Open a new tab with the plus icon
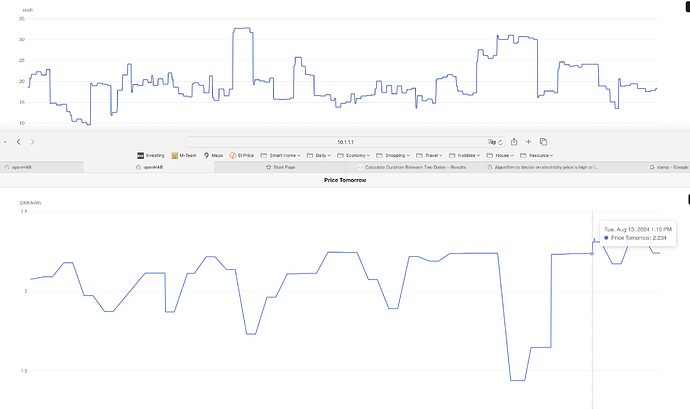Viewport: 690px width, 409px height. (529, 142)
